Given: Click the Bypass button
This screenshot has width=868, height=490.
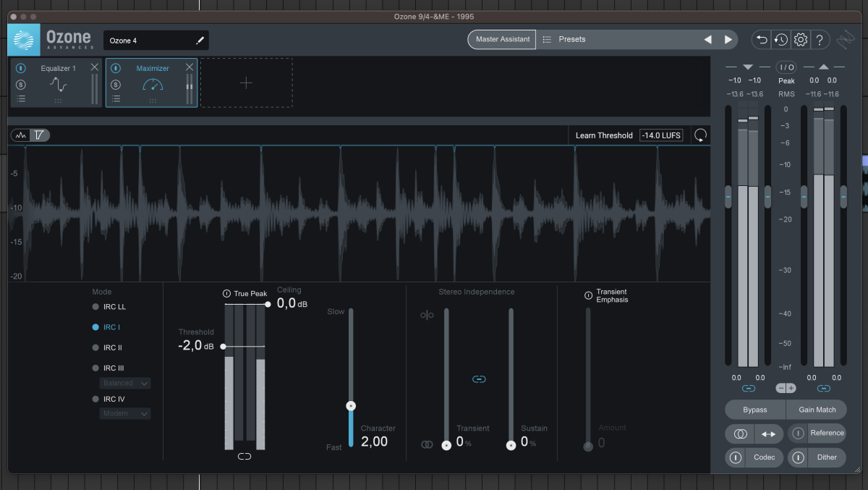Looking at the screenshot, I should (754, 410).
